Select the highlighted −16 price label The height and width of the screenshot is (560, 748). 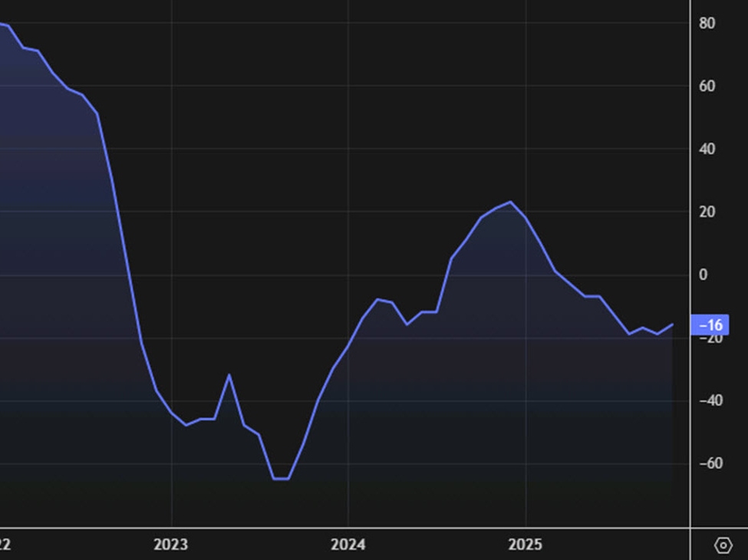tap(710, 325)
